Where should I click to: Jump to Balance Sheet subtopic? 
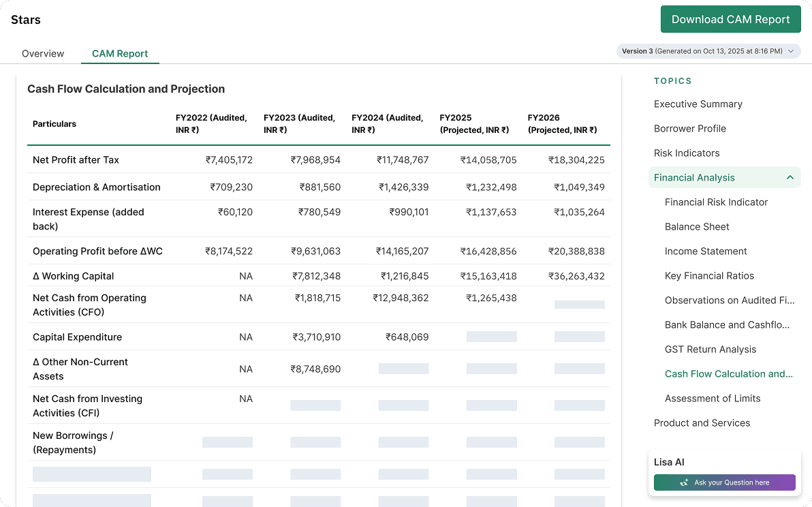click(x=697, y=227)
